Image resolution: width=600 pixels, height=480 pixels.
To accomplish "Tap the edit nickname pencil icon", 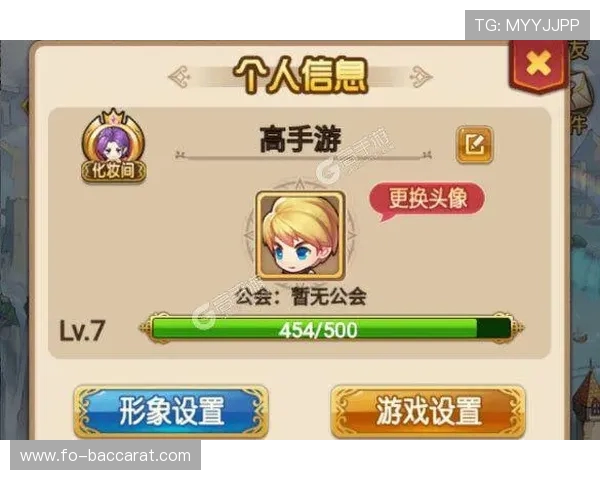I will [474, 144].
